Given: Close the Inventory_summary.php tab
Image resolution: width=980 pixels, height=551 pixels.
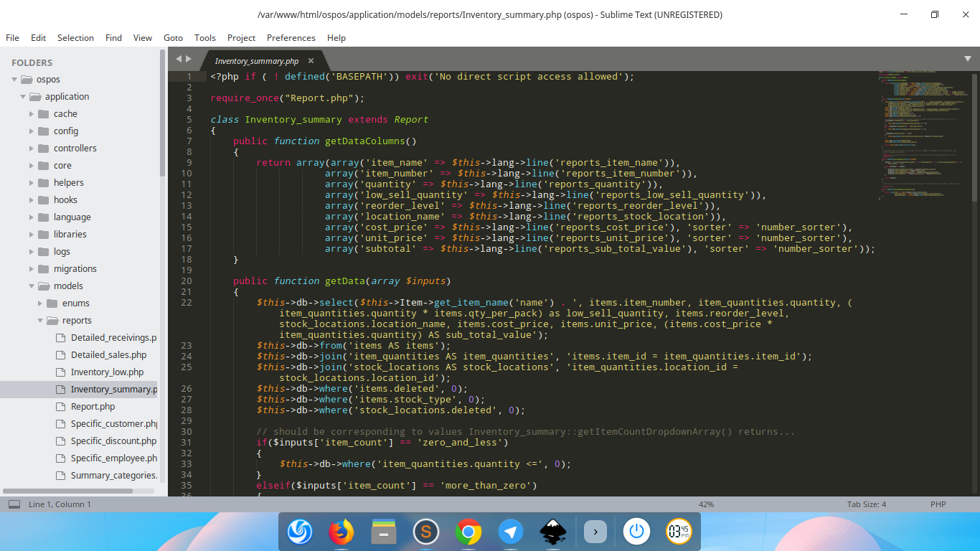Looking at the screenshot, I should coord(310,61).
